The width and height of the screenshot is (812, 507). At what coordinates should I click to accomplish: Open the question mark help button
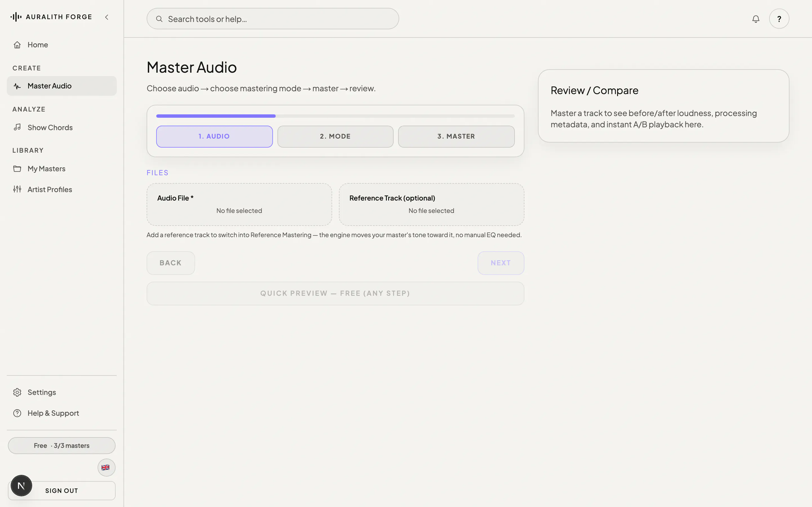[x=779, y=19]
